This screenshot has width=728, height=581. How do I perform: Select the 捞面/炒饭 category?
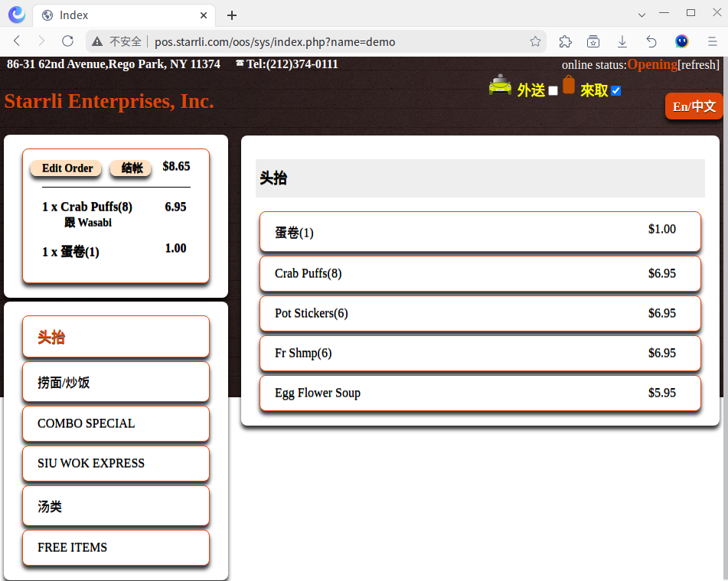click(x=116, y=382)
